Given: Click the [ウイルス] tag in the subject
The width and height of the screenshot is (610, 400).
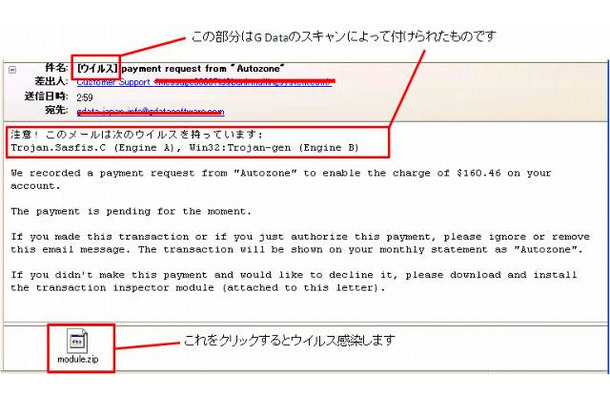Looking at the screenshot, I should (97, 68).
